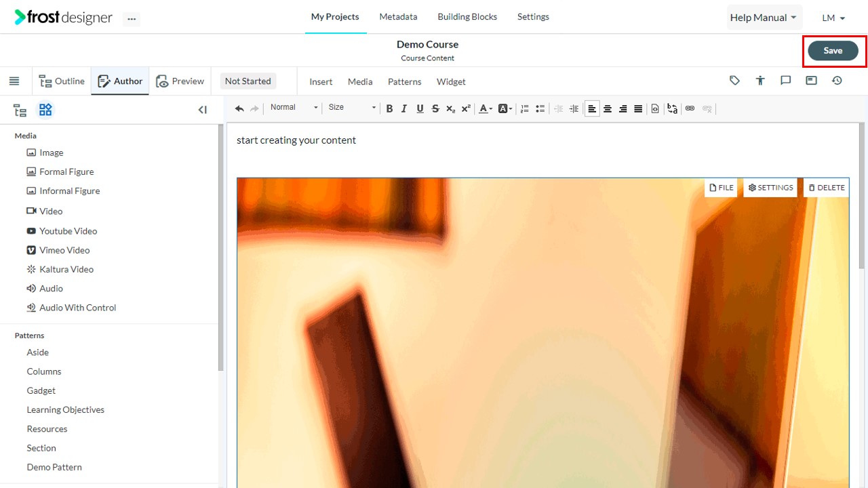This screenshot has height=488, width=868.
Task: Click the language/find-replace icon
Action: [672, 108]
